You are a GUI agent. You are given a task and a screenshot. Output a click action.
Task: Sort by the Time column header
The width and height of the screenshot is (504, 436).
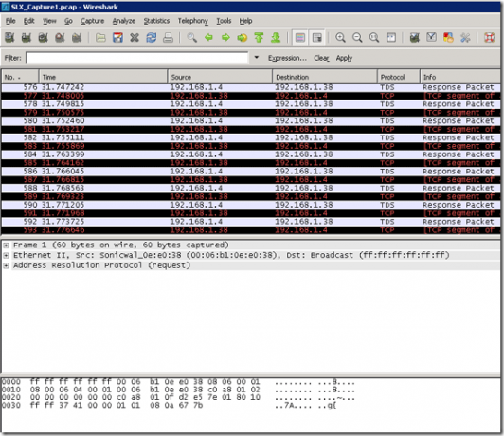(103, 77)
